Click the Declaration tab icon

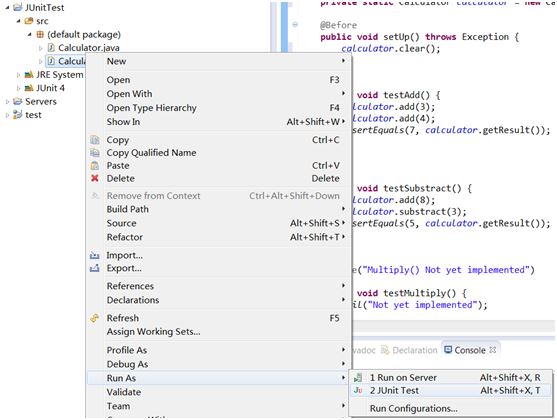point(385,350)
